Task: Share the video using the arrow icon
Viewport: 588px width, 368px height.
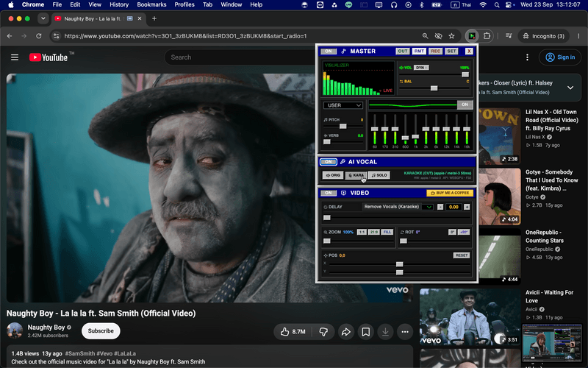Action: pos(345,332)
